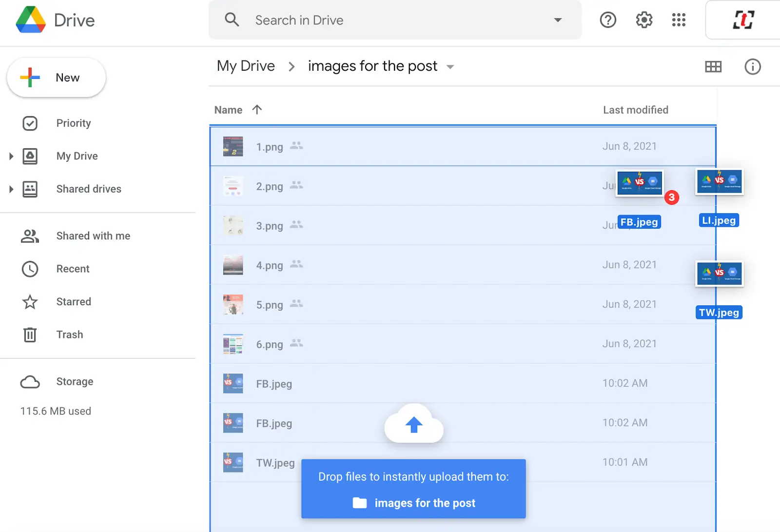Click the shared indicator next to 3.png

tap(296, 226)
